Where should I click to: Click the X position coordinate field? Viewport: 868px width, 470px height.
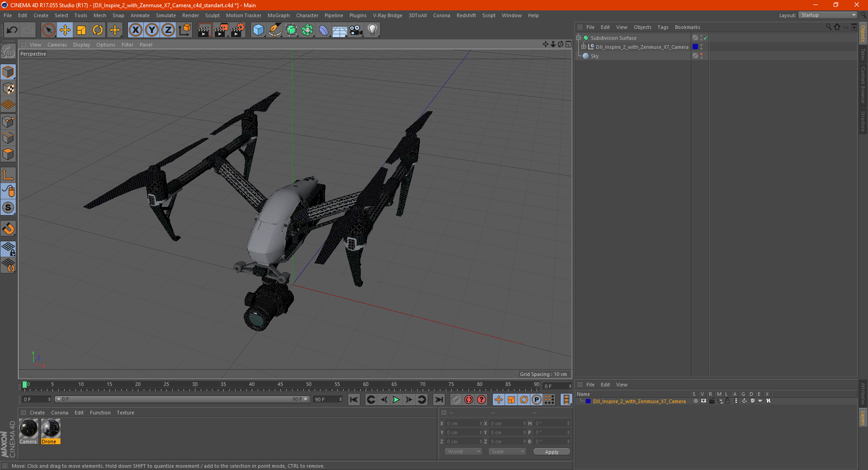point(463,423)
